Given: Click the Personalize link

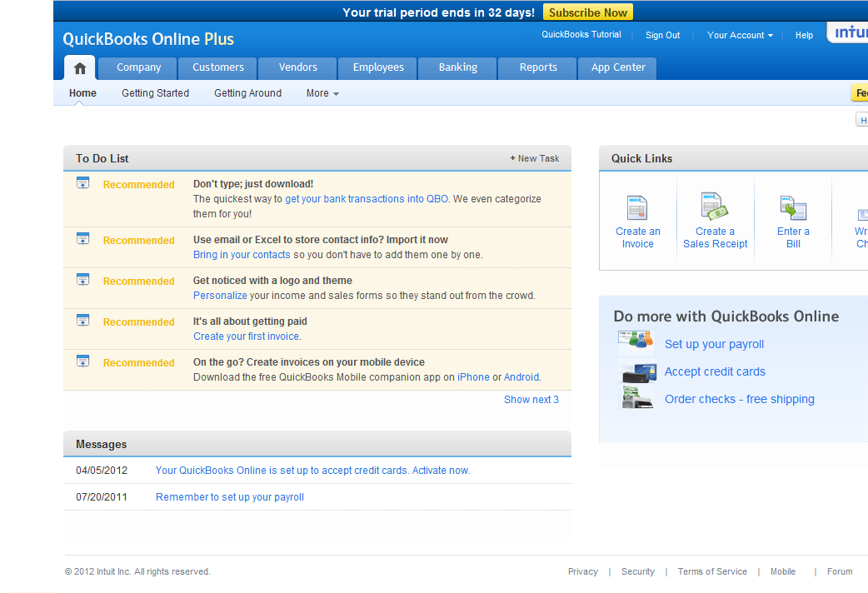Looking at the screenshot, I should click(220, 296).
